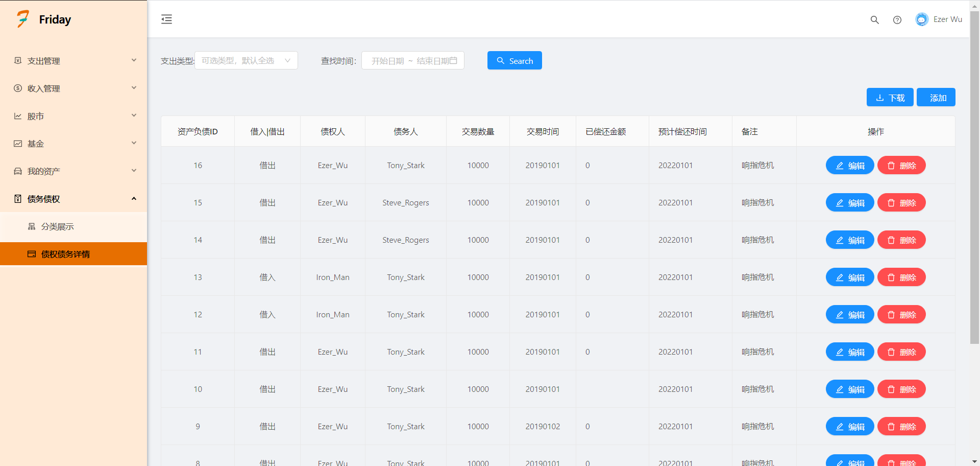Delete the row with ID 14
Screen dimensions: 980x466
click(x=901, y=240)
